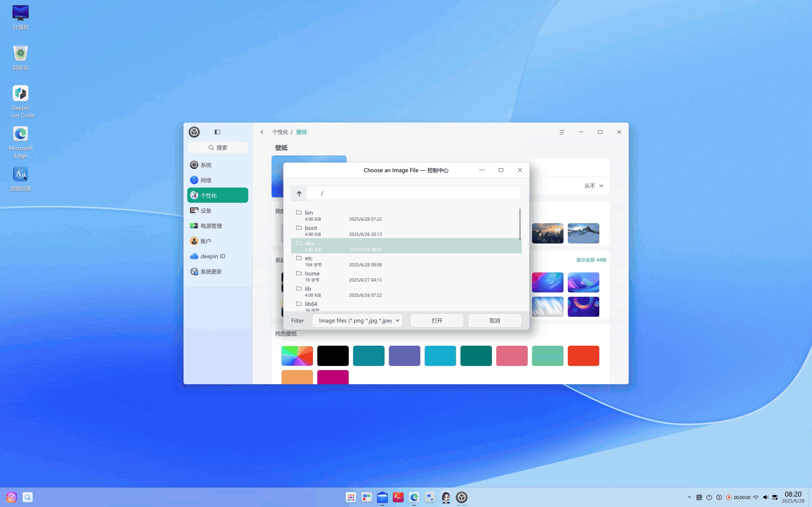The height and width of the screenshot is (507, 812).
Task: Click the 打开 button
Action: click(x=437, y=320)
